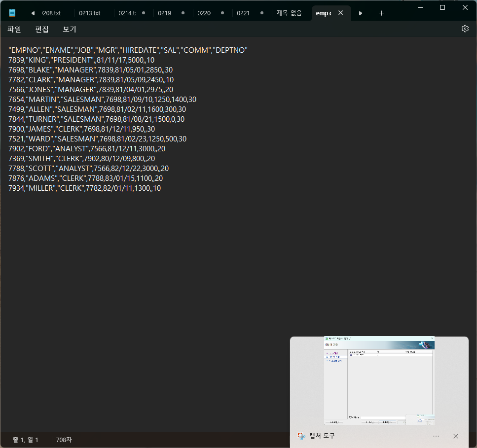The image size is (477, 448).
Task: Click the line for JAMES
Action: [82, 129]
